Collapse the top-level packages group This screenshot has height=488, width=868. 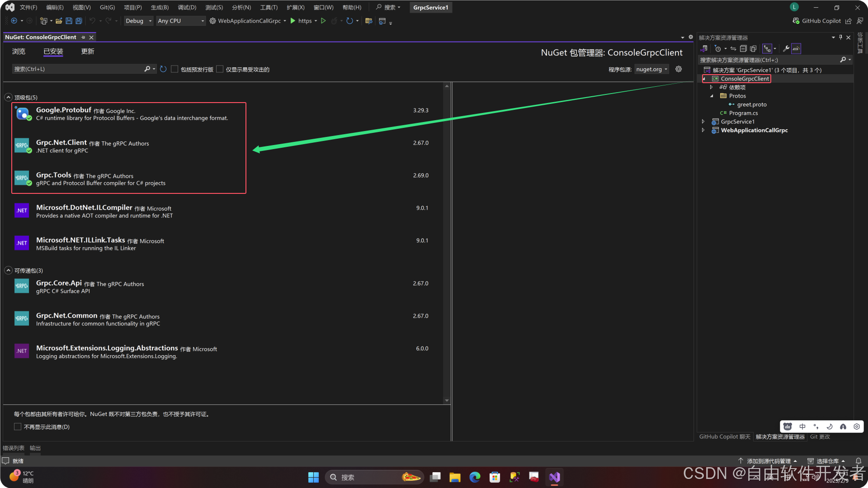click(x=8, y=97)
